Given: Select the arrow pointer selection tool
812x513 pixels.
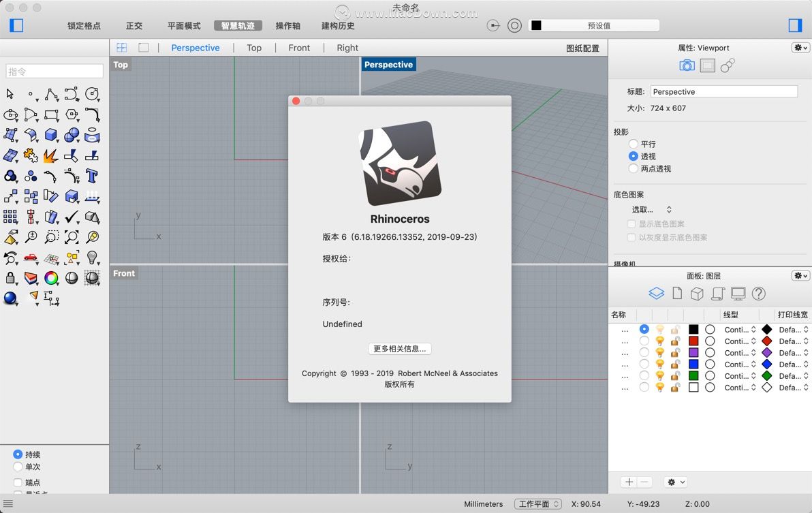Looking at the screenshot, I should 10,94.
